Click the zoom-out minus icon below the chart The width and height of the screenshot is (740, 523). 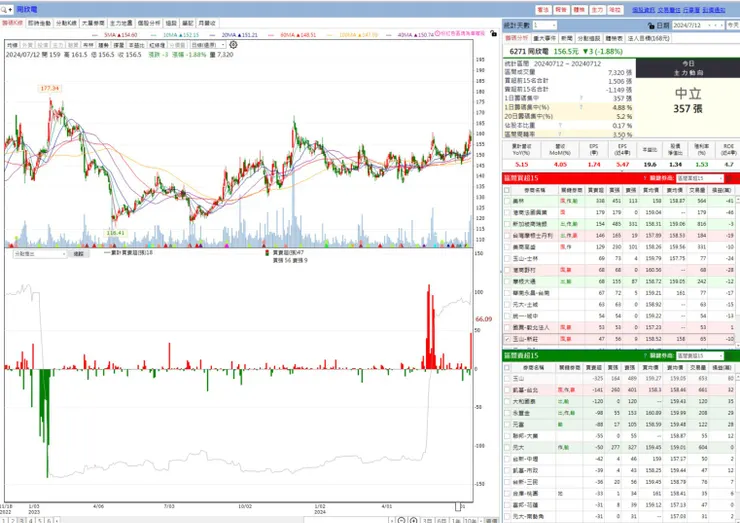[x=402, y=520]
